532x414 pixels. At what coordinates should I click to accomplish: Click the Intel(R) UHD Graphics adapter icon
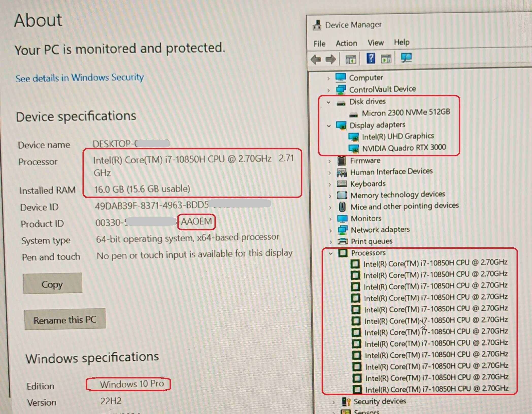(353, 137)
